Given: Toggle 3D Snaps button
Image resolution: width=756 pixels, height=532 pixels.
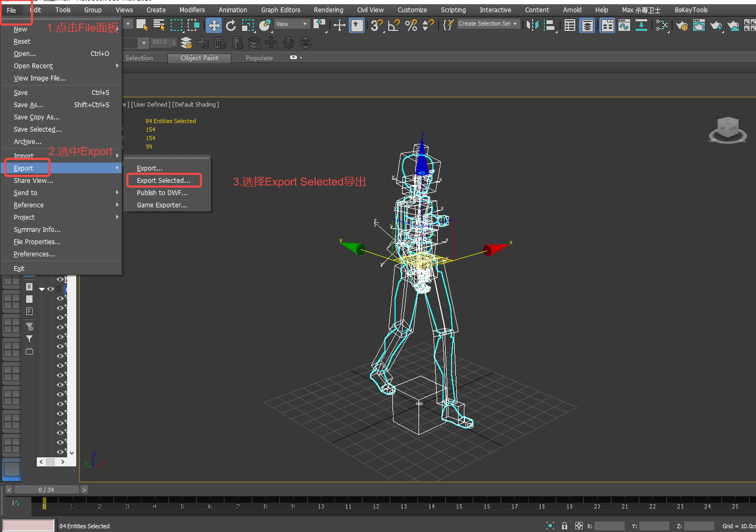Looking at the screenshot, I should [x=376, y=25].
